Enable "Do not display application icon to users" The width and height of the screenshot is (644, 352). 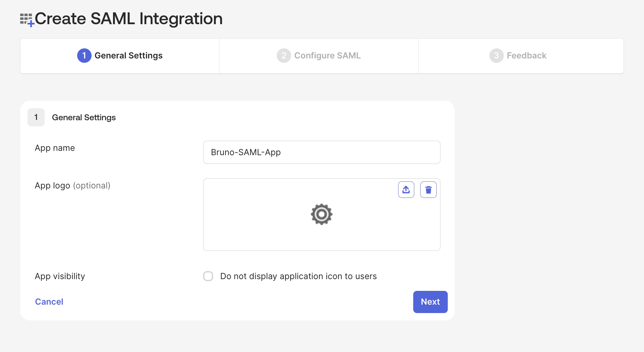pyautogui.click(x=208, y=276)
